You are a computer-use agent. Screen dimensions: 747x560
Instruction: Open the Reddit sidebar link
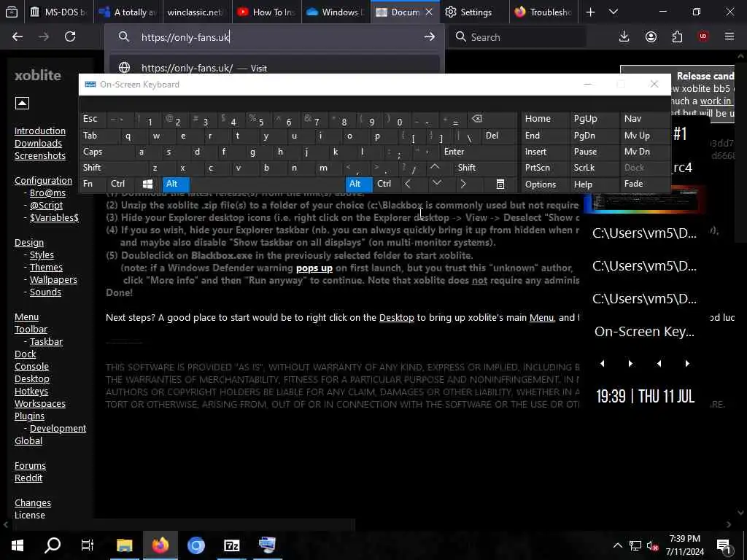tap(28, 478)
